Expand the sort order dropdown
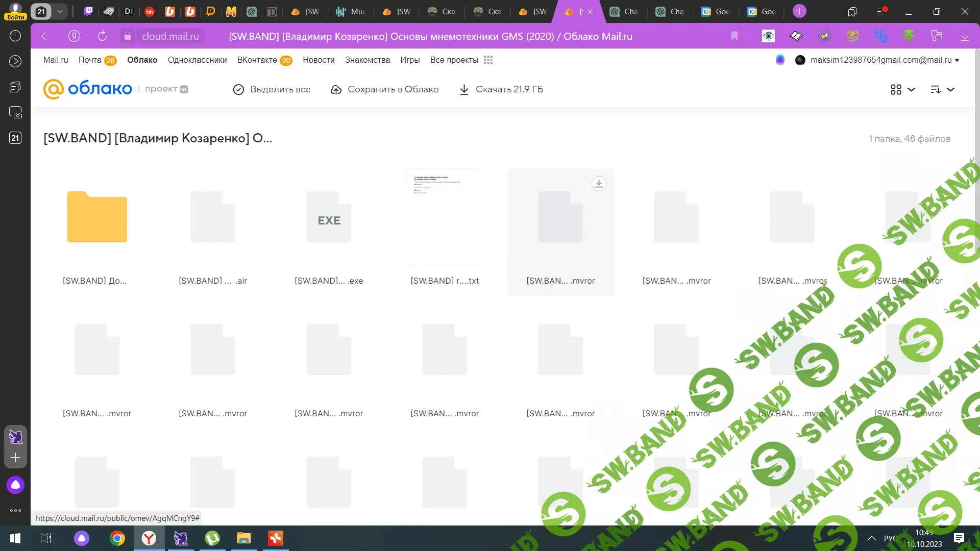Image resolution: width=980 pixels, height=551 pixels. tap(942, 90)
